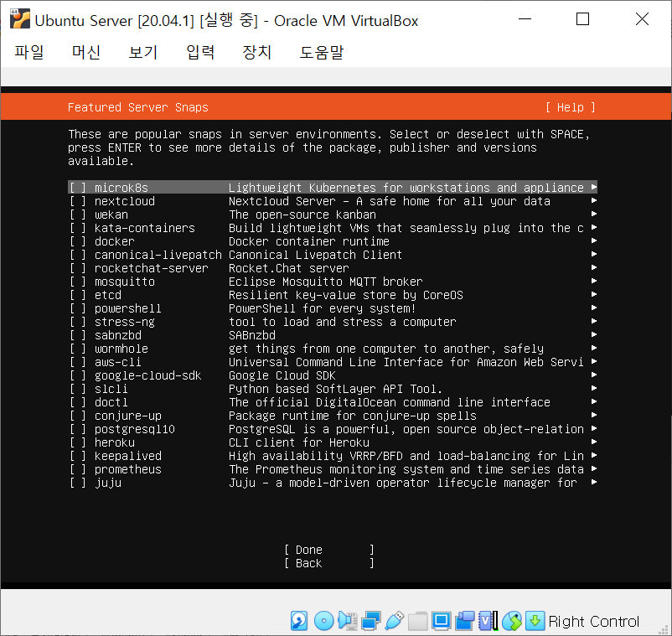Click the Done button
Screen dimensions: 672x636
[x=328, y=550]
